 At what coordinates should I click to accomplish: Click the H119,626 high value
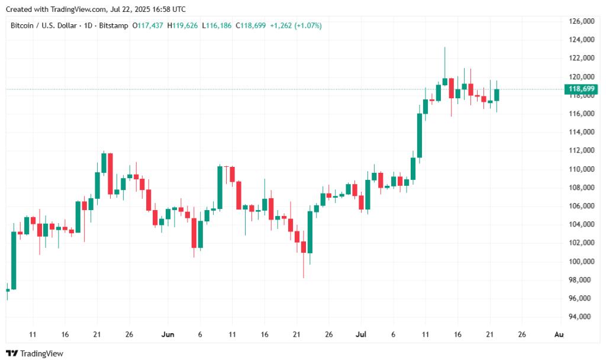click(182, 25)
